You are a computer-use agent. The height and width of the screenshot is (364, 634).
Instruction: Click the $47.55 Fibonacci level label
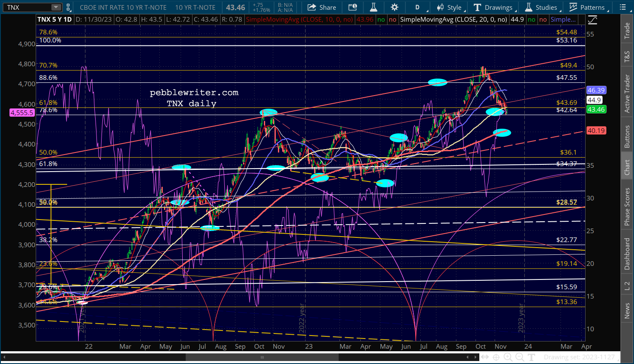[566, 78]
